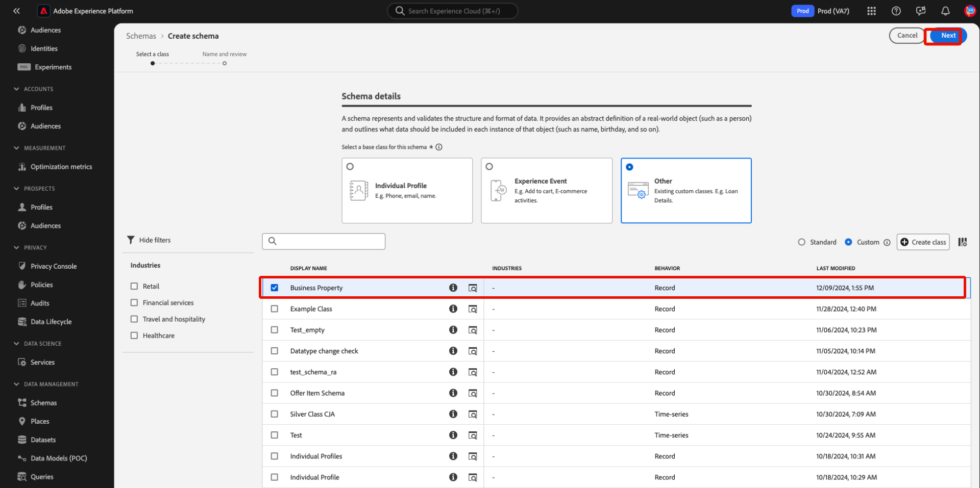Open the column settings icon
This screenshot has width=980, height=488.
tap(962, 242)
